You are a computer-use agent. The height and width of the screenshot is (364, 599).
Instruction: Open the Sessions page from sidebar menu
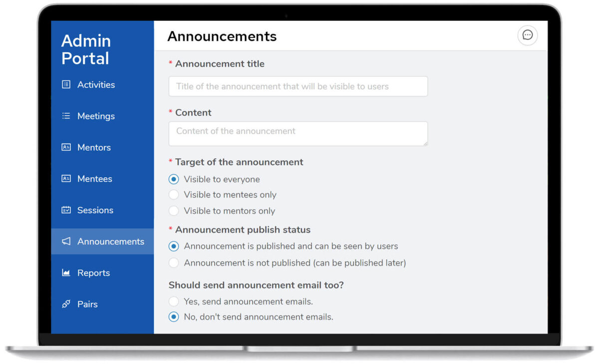tap(95, 210)
